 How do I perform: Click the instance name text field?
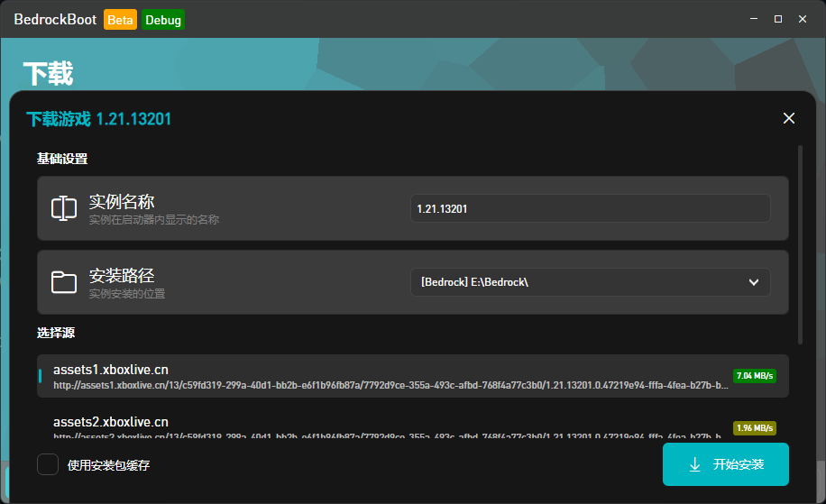tap(590, 208)
